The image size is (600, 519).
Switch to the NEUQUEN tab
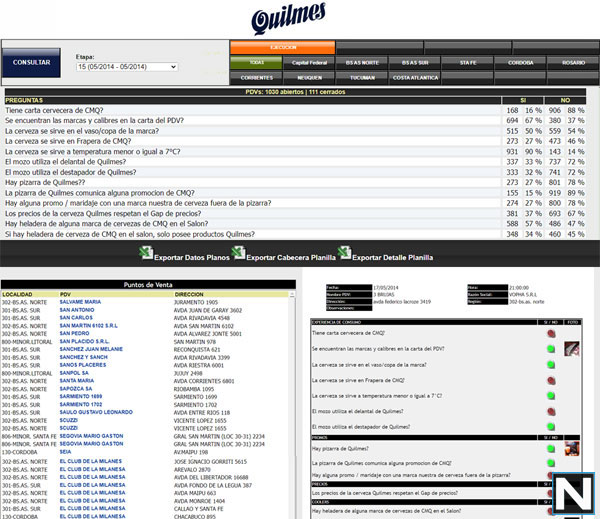309,78
